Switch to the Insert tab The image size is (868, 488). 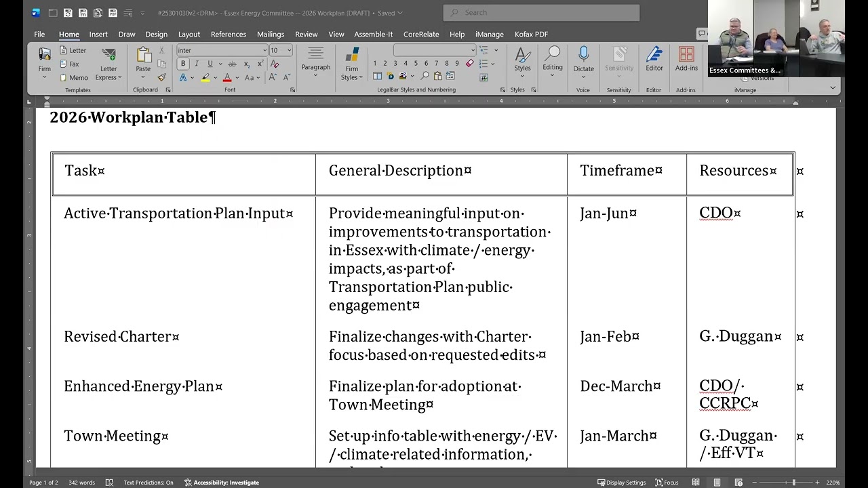pyautogui.click(x=98, y=34)
